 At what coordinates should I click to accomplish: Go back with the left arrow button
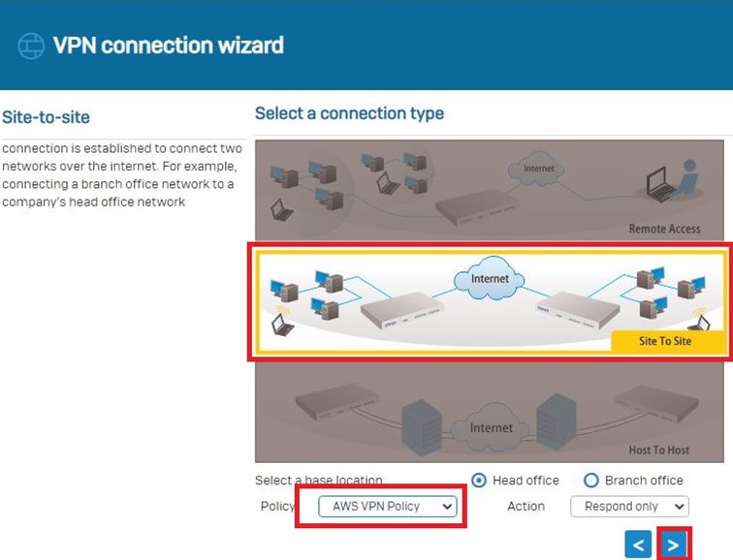click(x=638, y=544)
